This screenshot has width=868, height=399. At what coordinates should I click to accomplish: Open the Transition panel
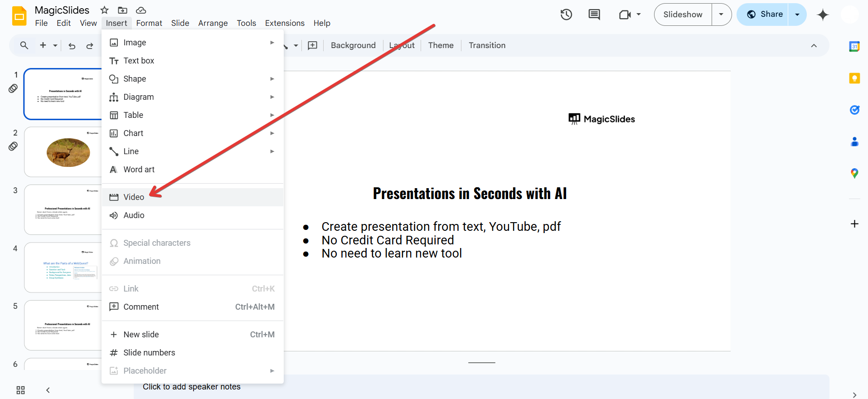pyautogui.click(x=487, y=45)
